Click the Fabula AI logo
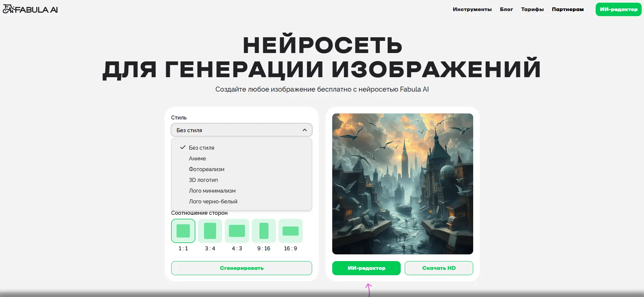 [x=30, y=9]
